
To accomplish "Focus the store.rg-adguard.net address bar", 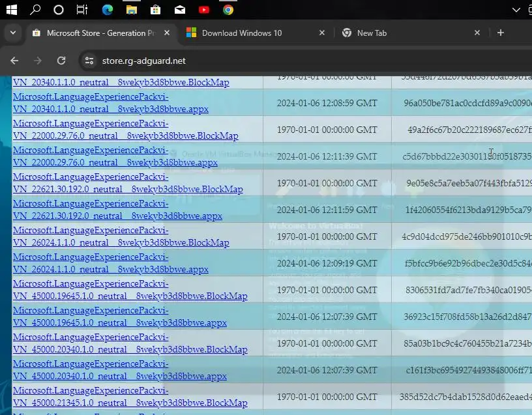I will (305, 61).
